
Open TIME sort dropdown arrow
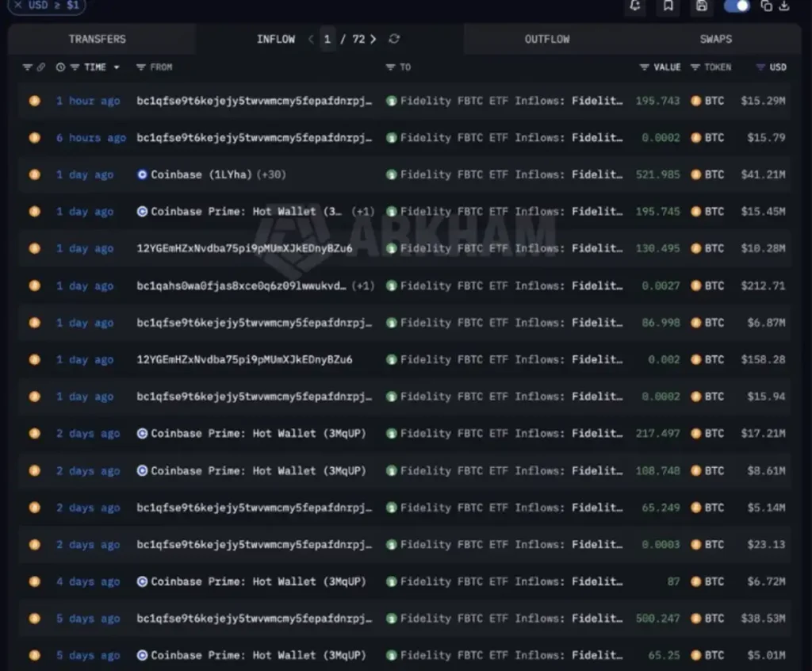click(x=117, y=67)
